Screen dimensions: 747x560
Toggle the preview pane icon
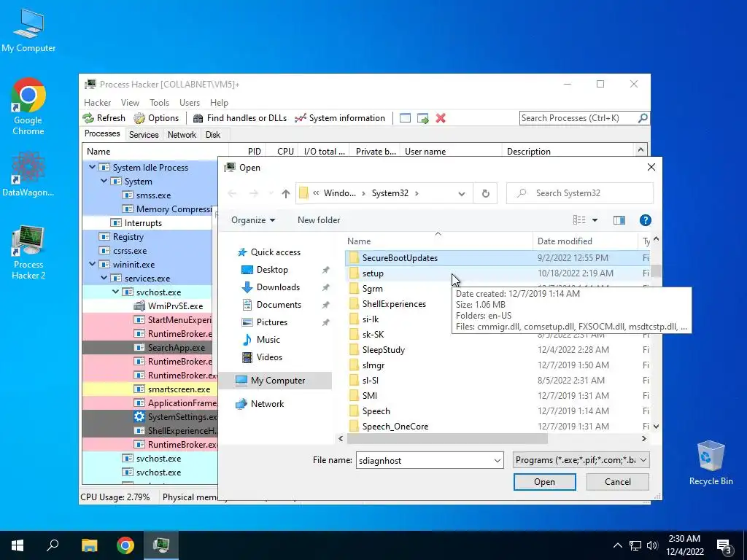coord(619,220)
